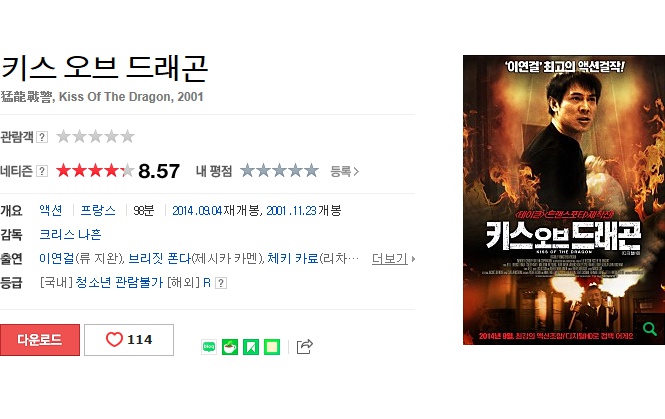Click the magnifier icon on poster
This screenshot has height=419, width=665.
pyautogui.click(x=649, y=328)
